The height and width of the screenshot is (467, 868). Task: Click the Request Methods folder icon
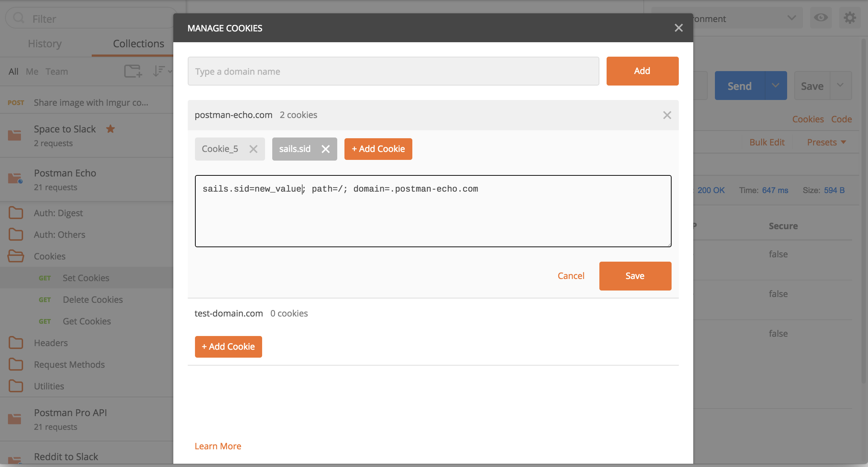pos(16,364)
